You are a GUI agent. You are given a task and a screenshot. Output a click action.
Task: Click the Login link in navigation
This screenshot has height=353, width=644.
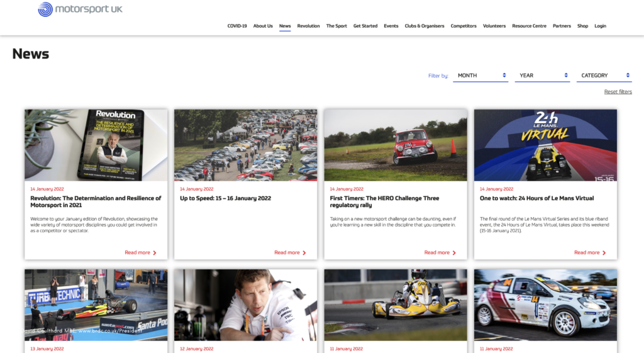click(600, 26)
